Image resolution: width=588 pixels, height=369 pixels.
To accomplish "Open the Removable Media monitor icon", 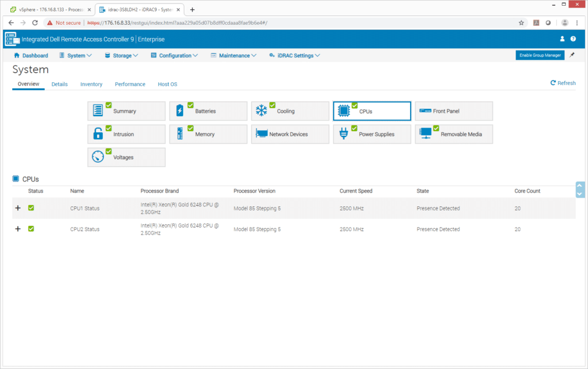I will (x=425, y=134).
